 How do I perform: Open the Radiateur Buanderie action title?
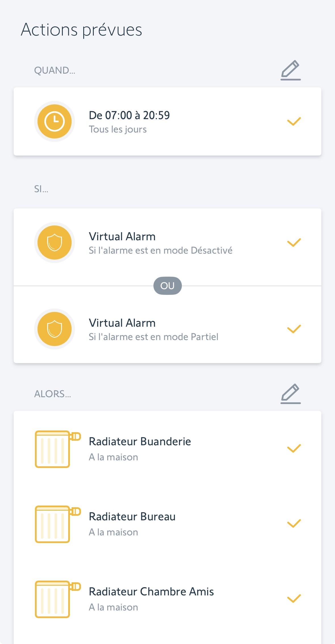pos(140,442)
